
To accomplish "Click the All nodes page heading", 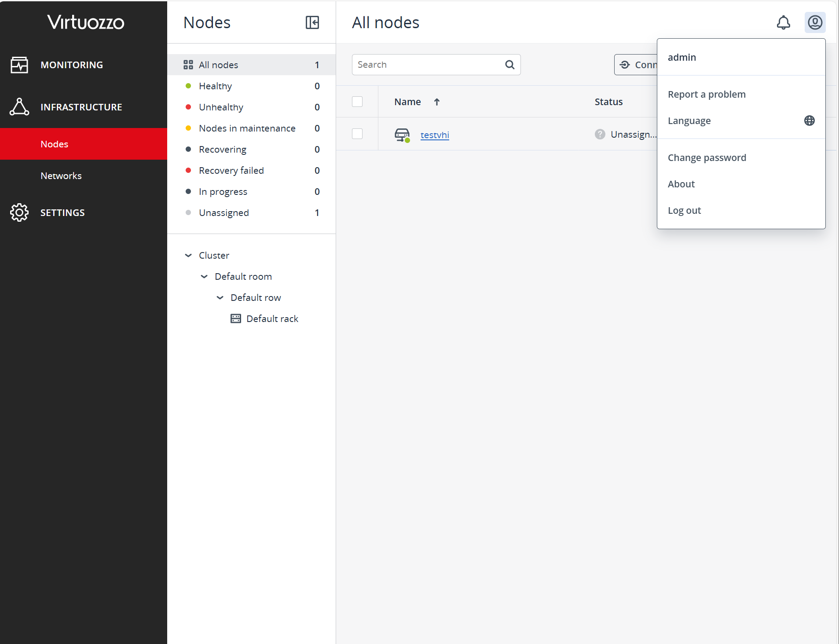I will coord(385,22).
